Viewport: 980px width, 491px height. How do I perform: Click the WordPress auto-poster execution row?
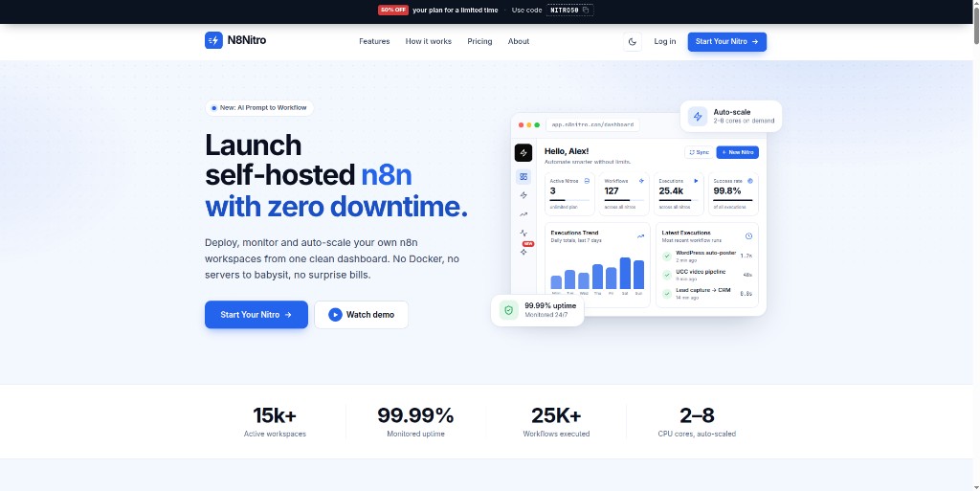click(x=707, y=257)
